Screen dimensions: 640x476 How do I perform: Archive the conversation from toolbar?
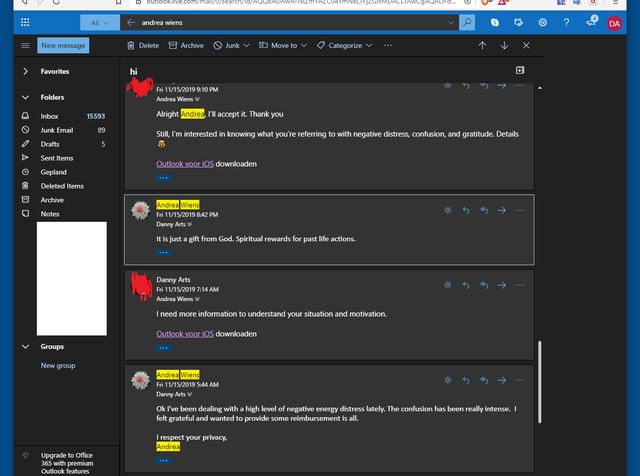187,45
